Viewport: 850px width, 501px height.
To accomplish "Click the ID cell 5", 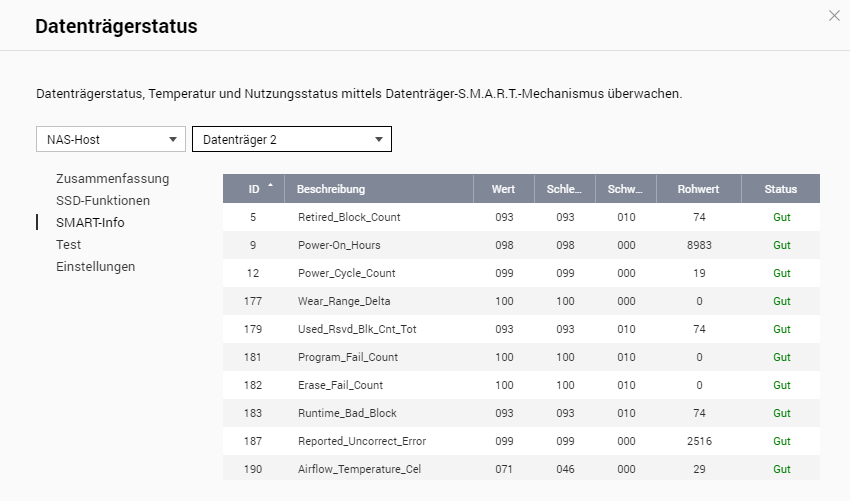I will pos(253,217).
